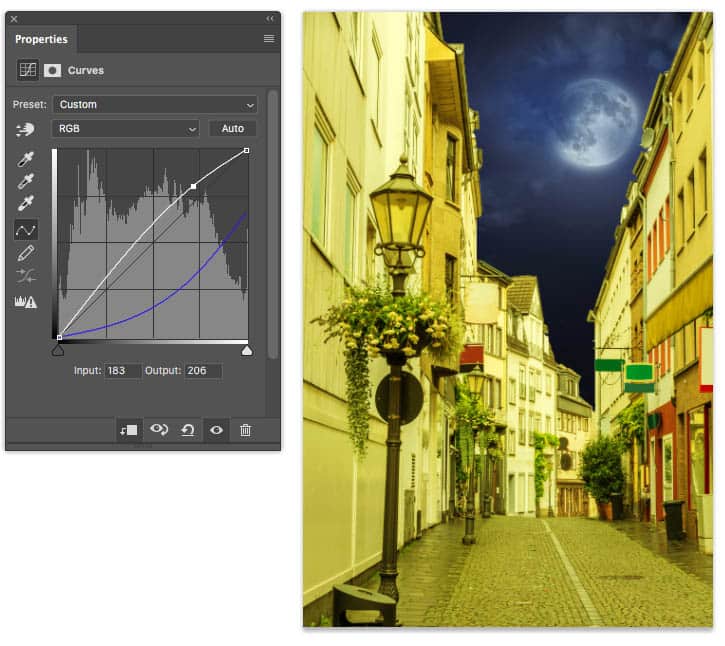Collapse the Properties panel with double arrows

pyautogui.click(x=270, y=18)
